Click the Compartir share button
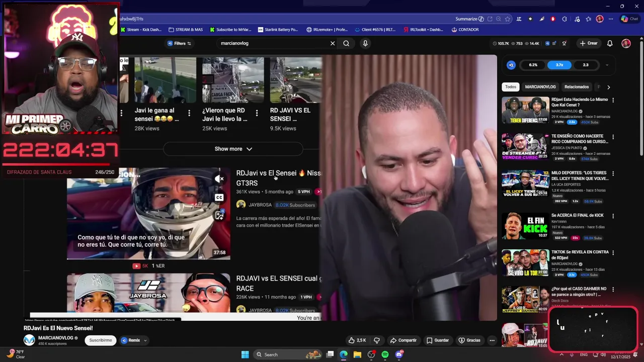Screen dimensions: 644x362 coord(404,340)
